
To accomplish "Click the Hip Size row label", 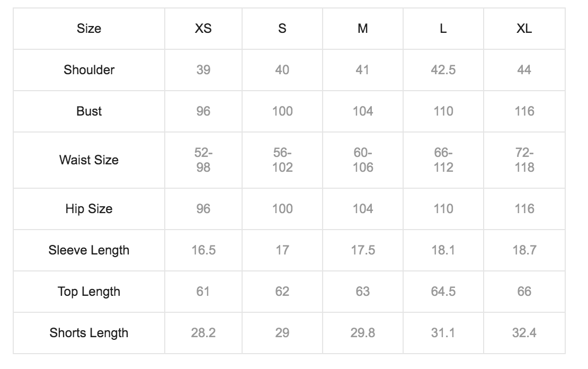I will tap(89, 209).
